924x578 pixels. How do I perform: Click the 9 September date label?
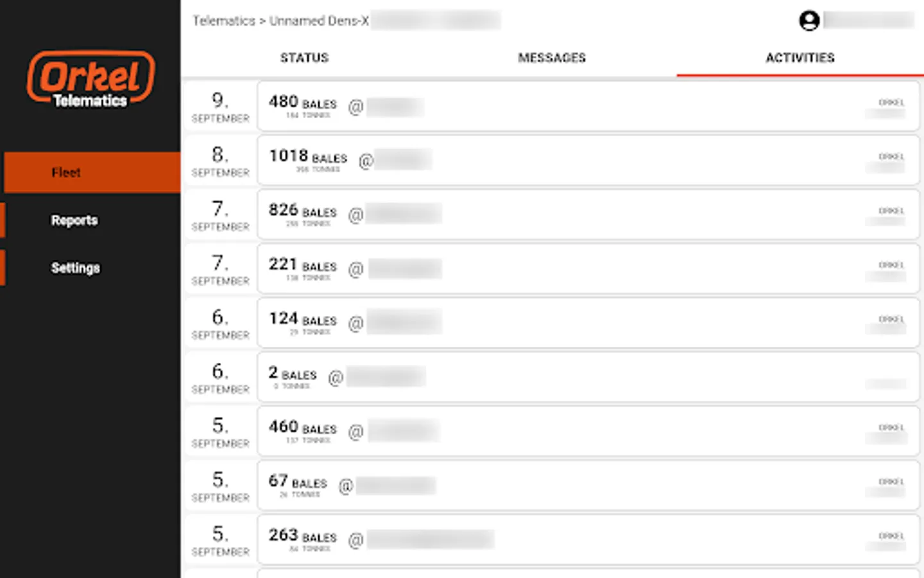[x=220, y=107]
